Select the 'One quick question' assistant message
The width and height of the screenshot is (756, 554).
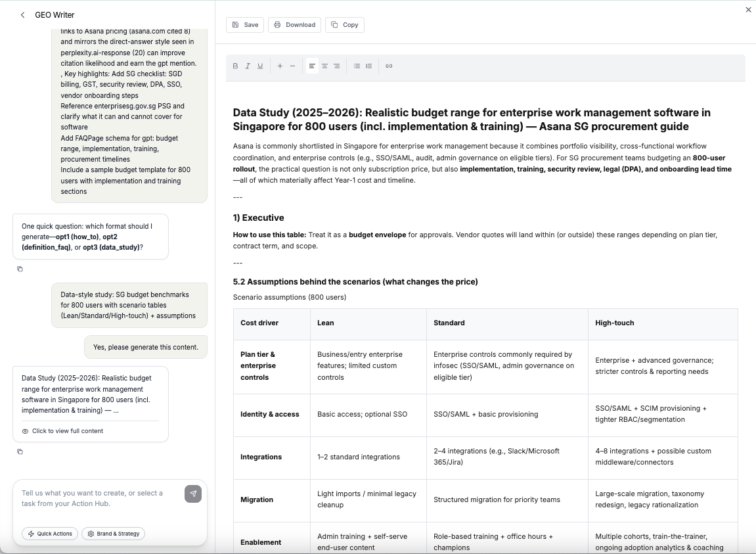tap(91, 237)
